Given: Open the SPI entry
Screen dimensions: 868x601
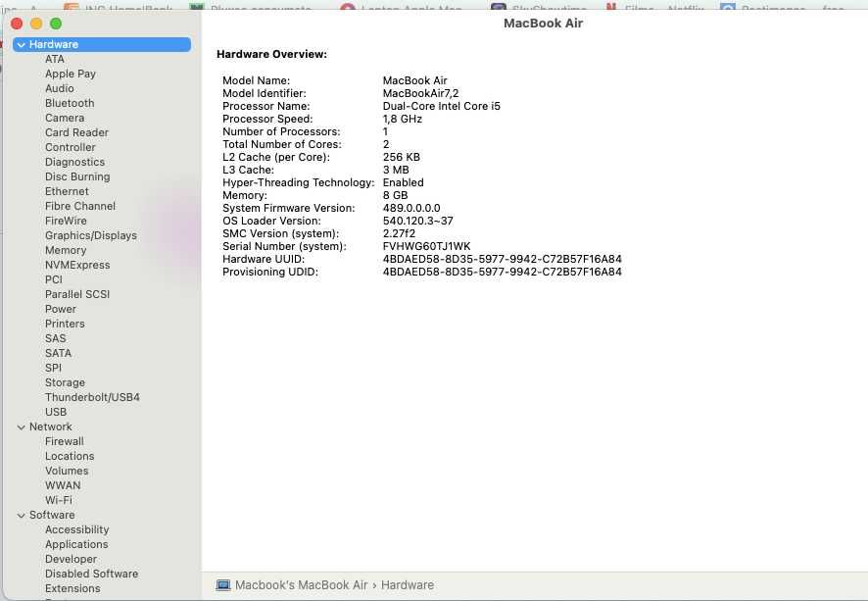Looking at the screenshot, I should pyautogui.click(x=53, y=368).
